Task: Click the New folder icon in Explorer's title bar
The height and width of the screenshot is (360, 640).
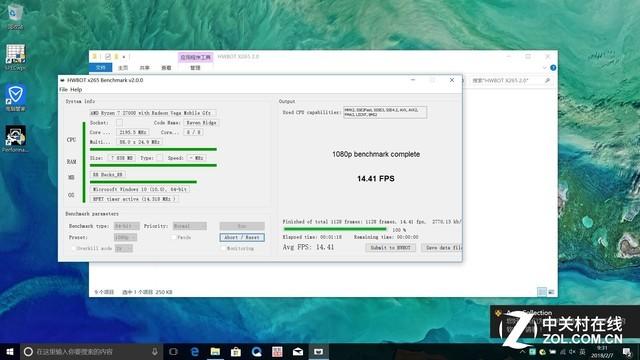Action: (116, 57)
